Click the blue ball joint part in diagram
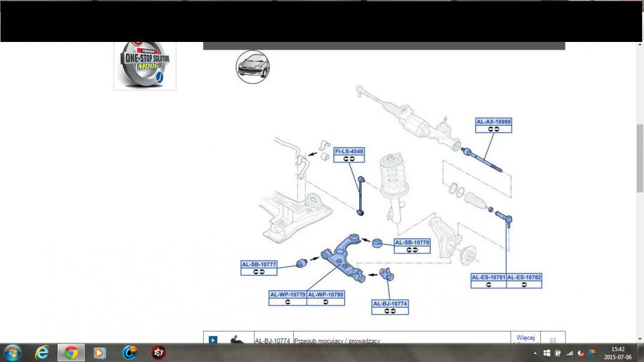The width and height of the screenshot is (644, 362). click(387, 274)
